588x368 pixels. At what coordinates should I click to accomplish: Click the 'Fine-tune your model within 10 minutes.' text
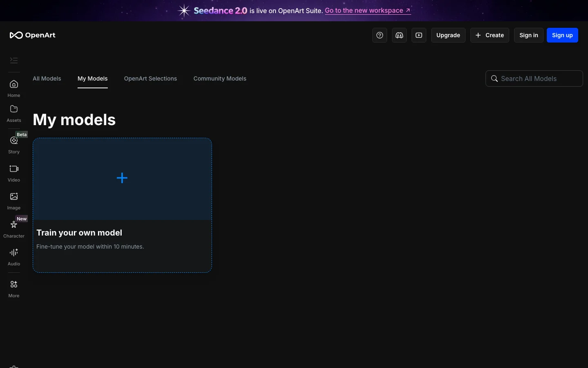[90, 247]
